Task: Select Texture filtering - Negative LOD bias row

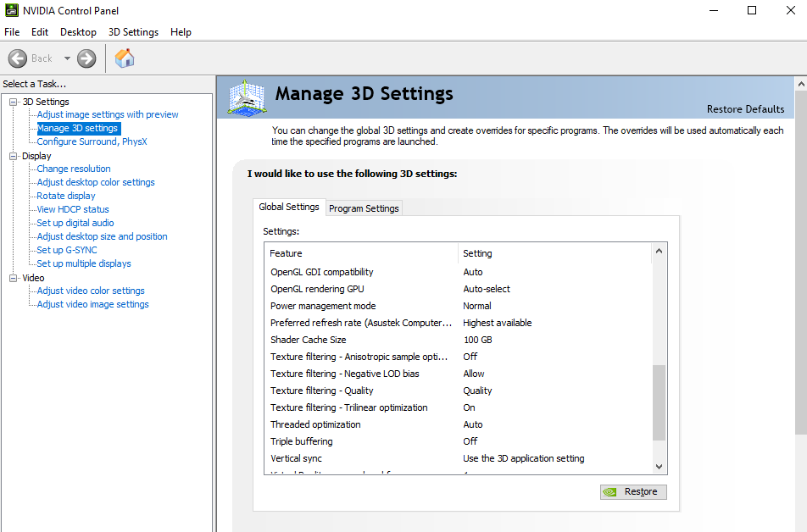Action: 458,374
